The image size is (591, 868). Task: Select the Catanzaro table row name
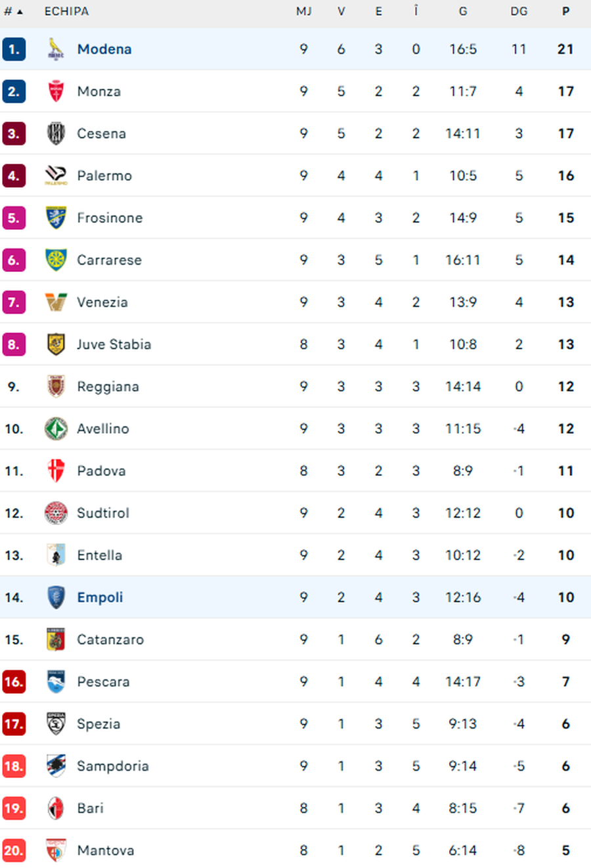110,640
